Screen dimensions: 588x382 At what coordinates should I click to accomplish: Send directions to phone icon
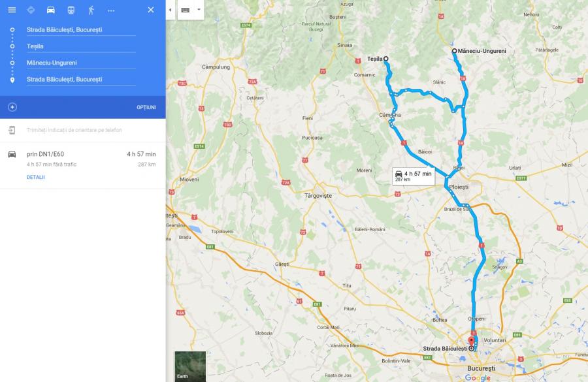[x=12, y=130]
